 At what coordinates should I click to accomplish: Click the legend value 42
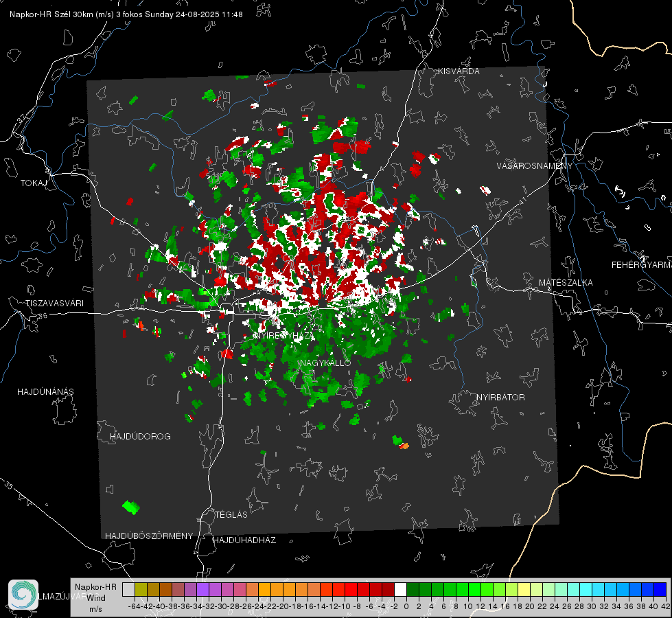click(x=665, y=606)
